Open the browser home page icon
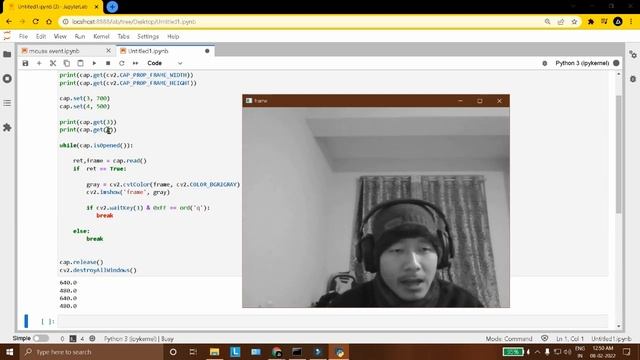Screen dimensions: 640x360 point(49,22)
